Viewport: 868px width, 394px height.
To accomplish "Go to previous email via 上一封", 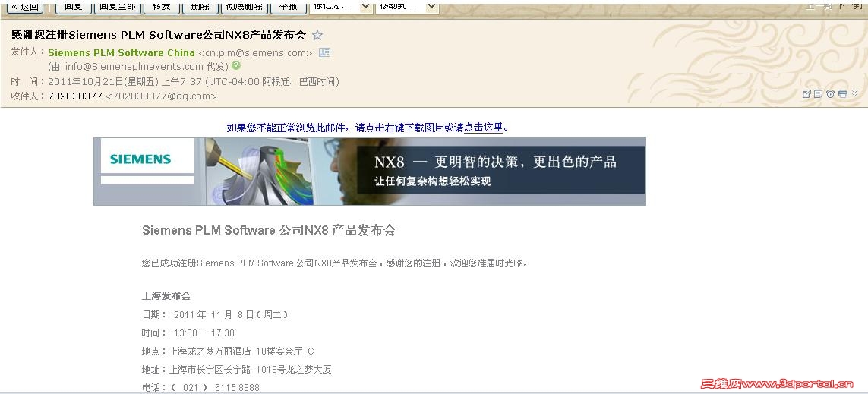I will [x=819, y=6].
